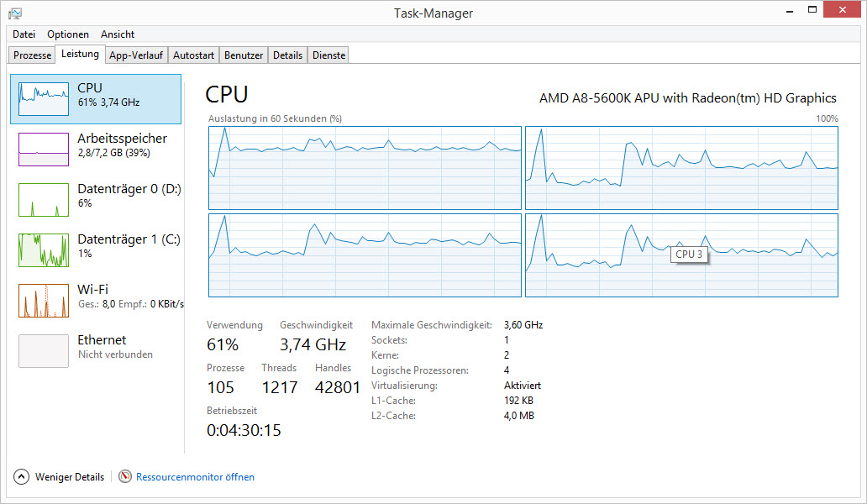Open the Datei menu
Screen dimensions: 867x504
(24, 34)
